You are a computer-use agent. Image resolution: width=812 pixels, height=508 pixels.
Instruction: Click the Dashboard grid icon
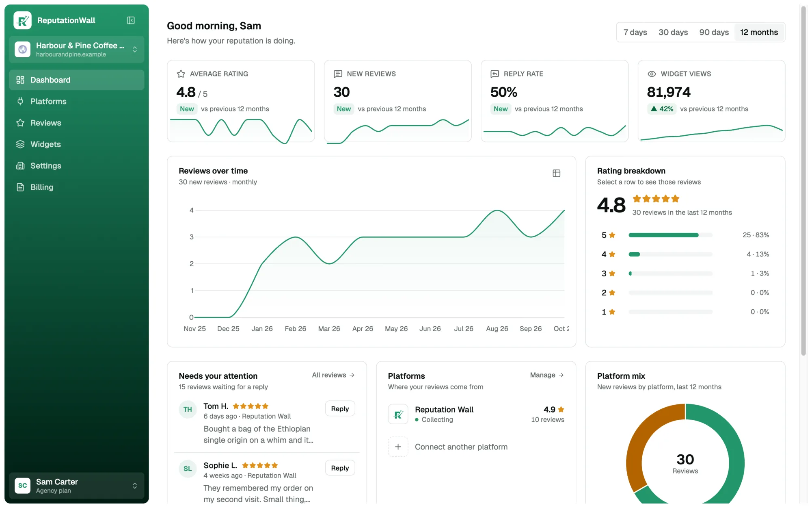(20, 80)
